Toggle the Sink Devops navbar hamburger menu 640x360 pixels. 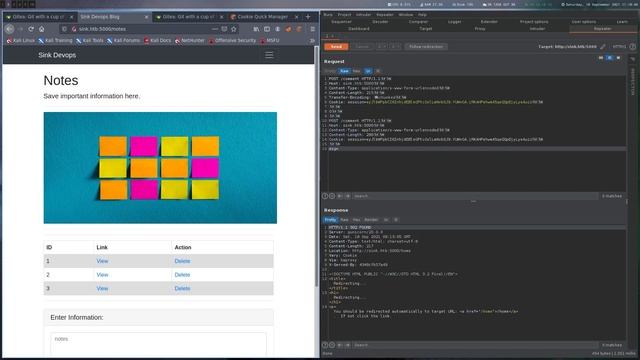[269, 55]
